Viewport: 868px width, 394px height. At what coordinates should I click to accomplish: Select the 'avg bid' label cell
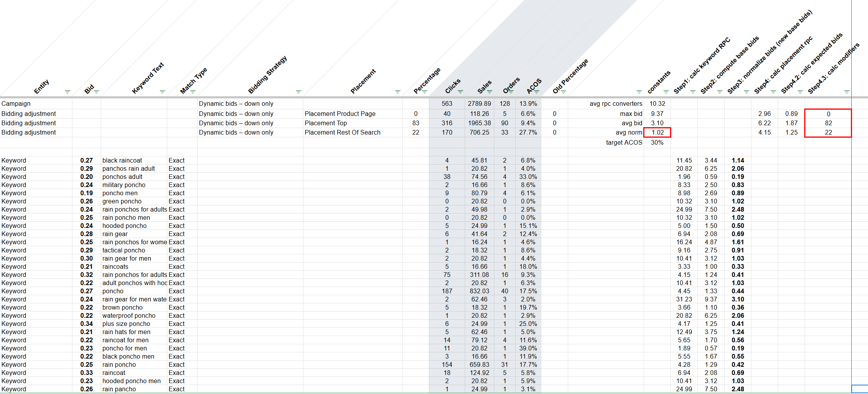pyautogui.click(x=606, y=123)
